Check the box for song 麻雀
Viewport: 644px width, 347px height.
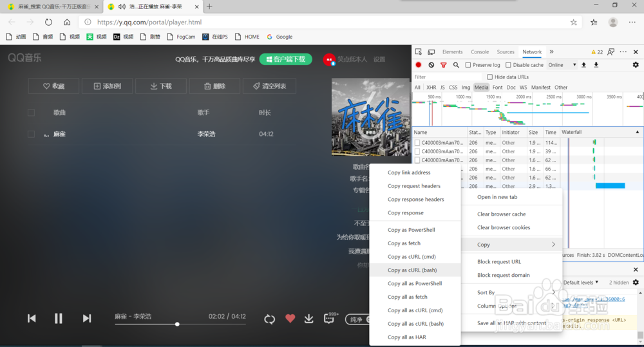(31, 134)
